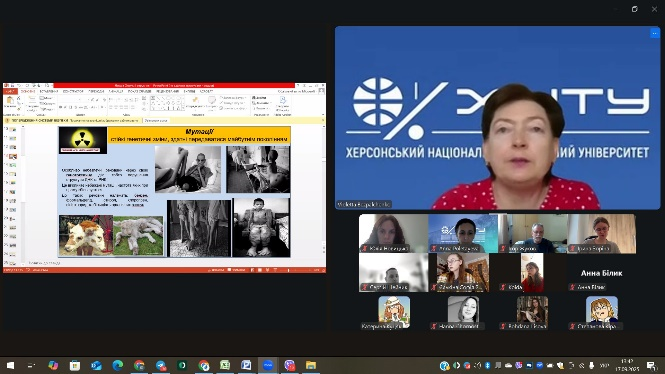Open the Windows Start menu

point(11,365)
